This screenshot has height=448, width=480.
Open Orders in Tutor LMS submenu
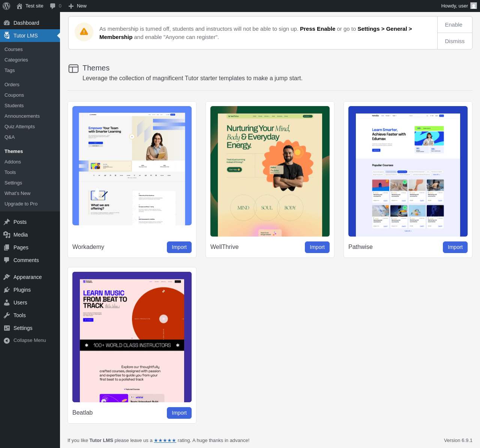(12, 85)
